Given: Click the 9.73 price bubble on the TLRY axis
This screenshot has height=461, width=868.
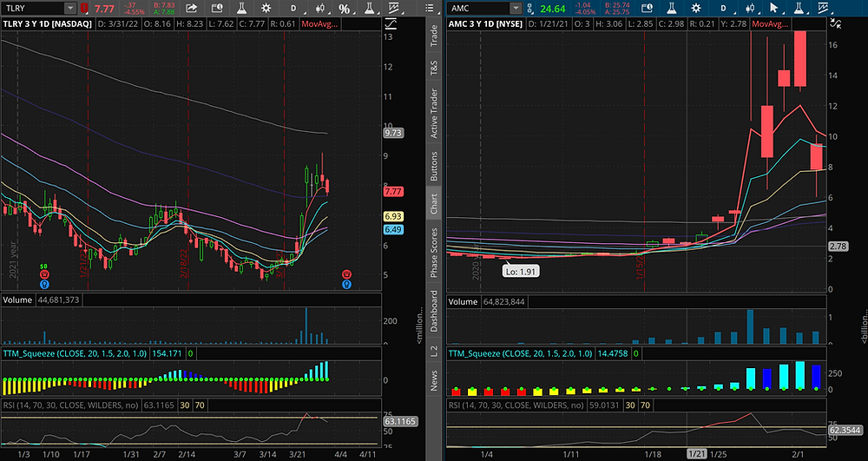Looking at the screenshot, I should click(x=394, y=133).
